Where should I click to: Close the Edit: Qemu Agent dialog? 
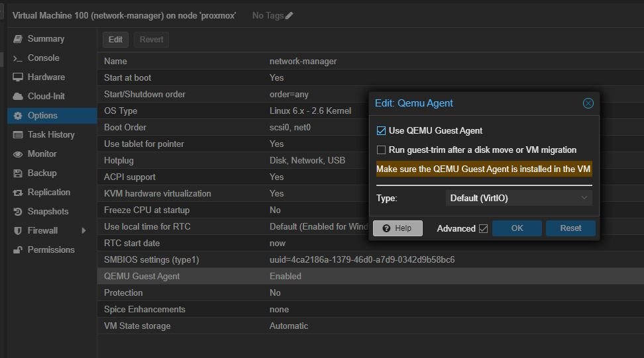[x=588, y=103]
